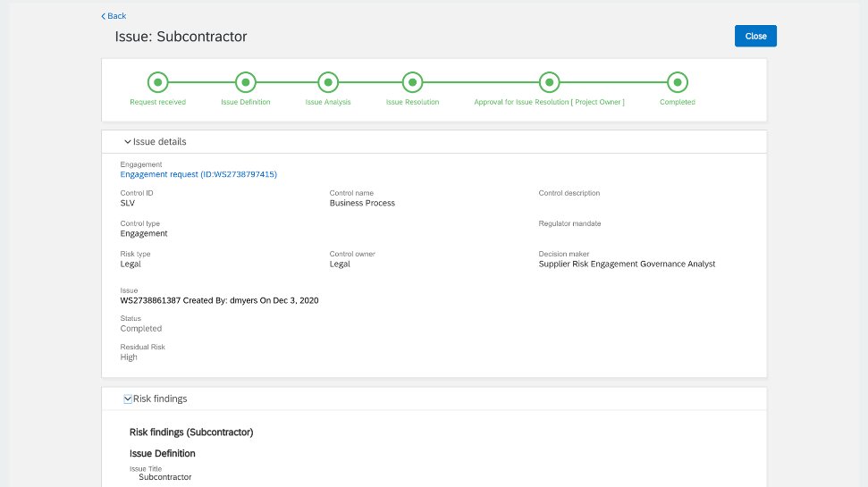
Task: Click the Issue Resolution step circle
Action: click(412, 82)
